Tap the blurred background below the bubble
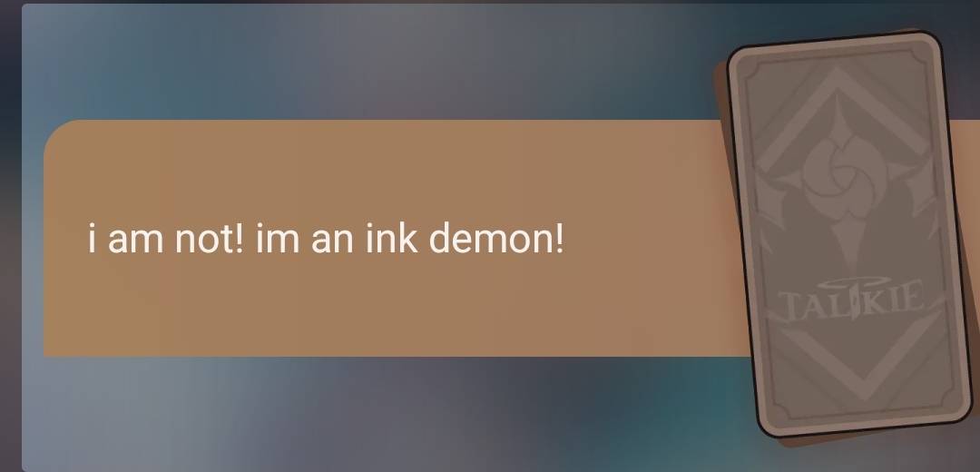This screenshot has height=472, width=980. [x=375, y=413]
